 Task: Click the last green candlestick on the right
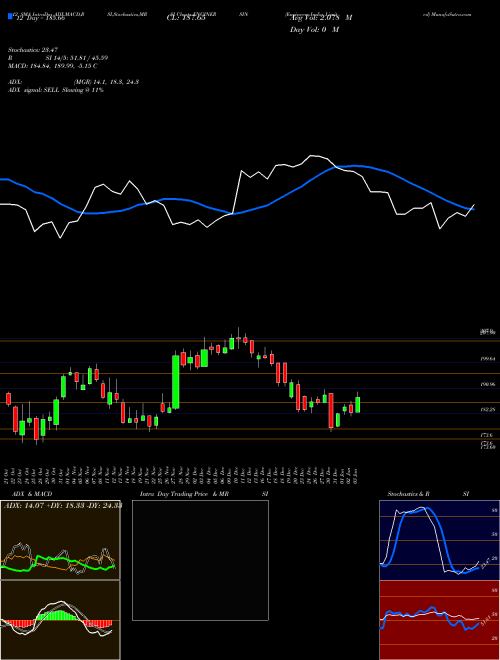[x=358, y=405]
